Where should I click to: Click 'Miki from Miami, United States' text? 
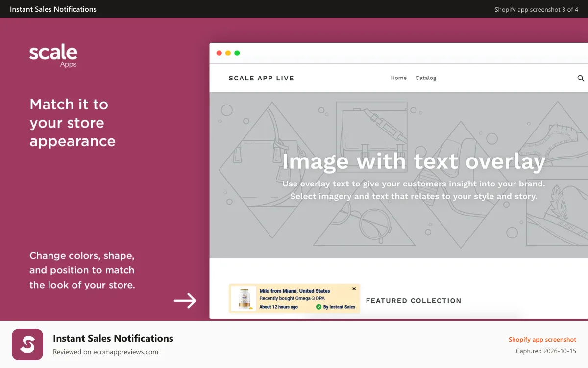pyautogui.click(x=294, y=291)
